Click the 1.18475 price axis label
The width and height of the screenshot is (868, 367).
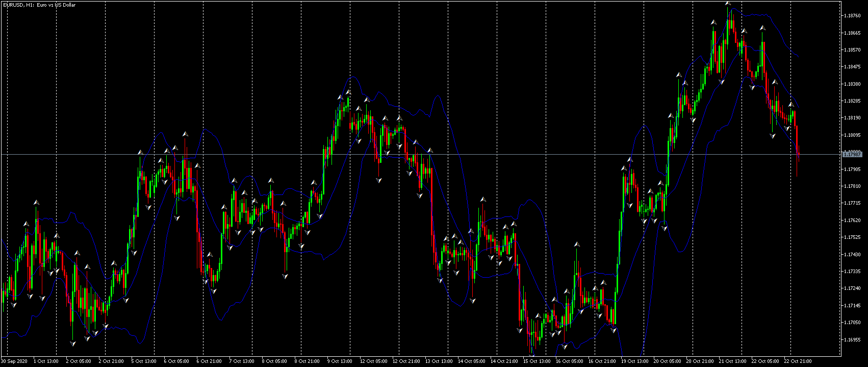click(x=853, y=67)
